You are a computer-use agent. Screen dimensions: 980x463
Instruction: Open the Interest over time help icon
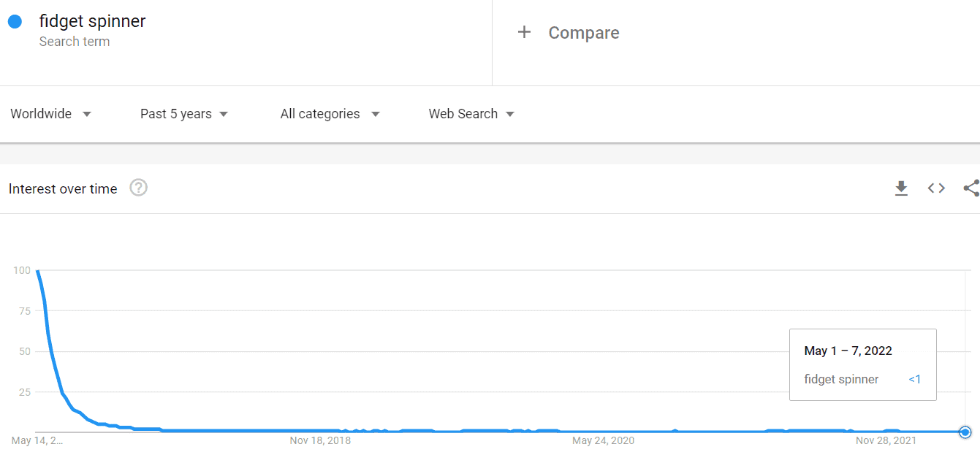138,188
